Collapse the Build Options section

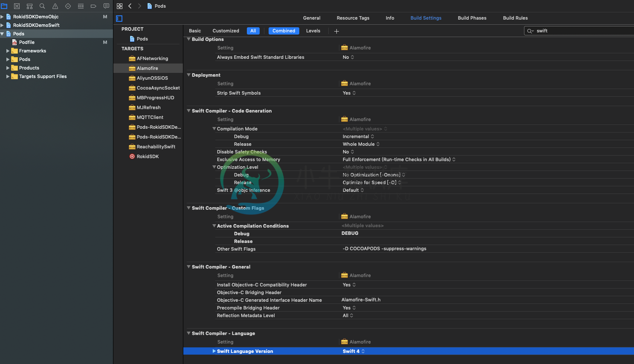[189, 39]
